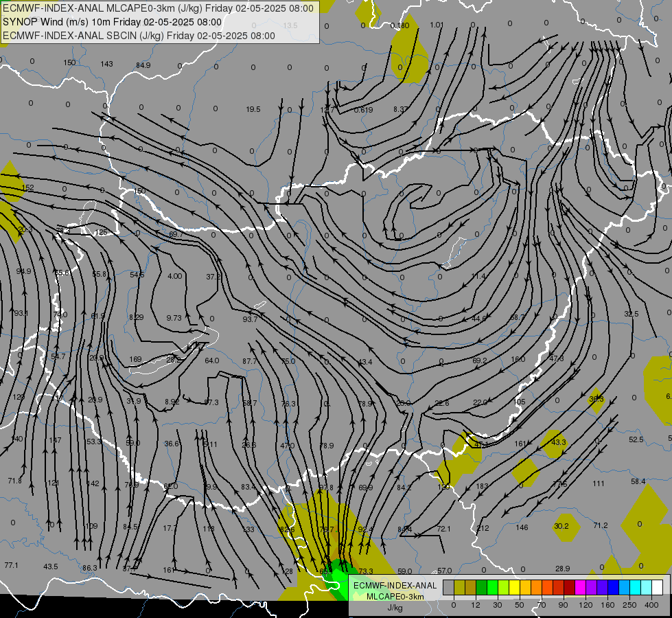Click the pure blue legend swatch

pyautogui.click(x=613, y=587)
